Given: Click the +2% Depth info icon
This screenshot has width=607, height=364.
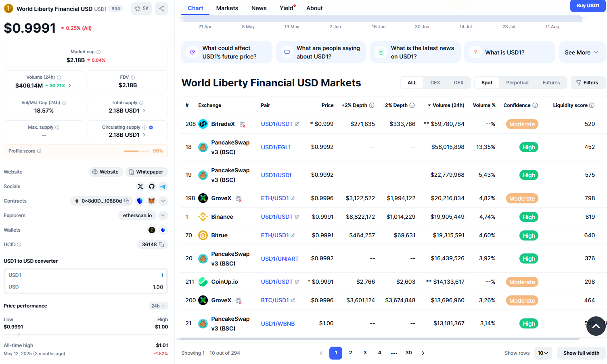Looking at the screenshot, I should pyautogui.click(x=372, y=105).
